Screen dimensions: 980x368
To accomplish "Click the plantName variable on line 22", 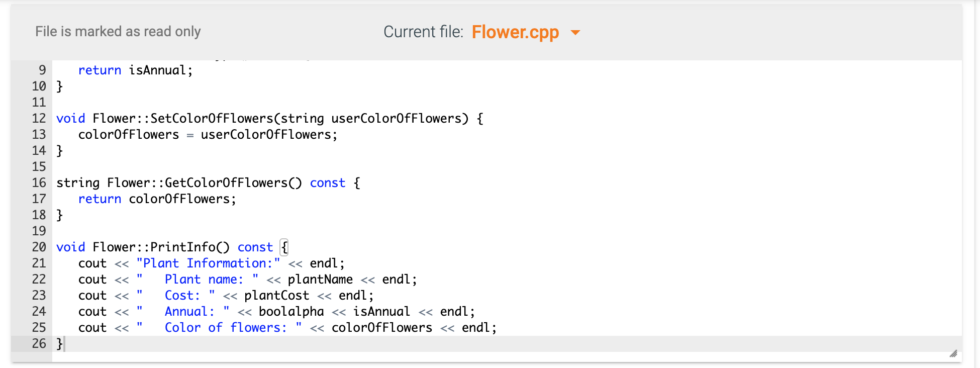I will (320, 280).
